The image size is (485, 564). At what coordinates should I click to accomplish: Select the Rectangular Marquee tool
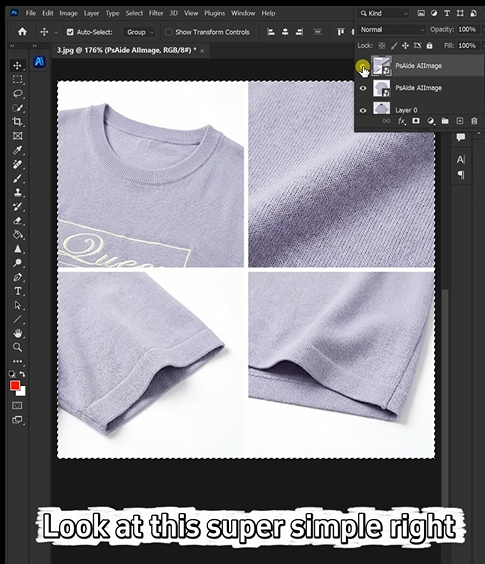(17, 79)
